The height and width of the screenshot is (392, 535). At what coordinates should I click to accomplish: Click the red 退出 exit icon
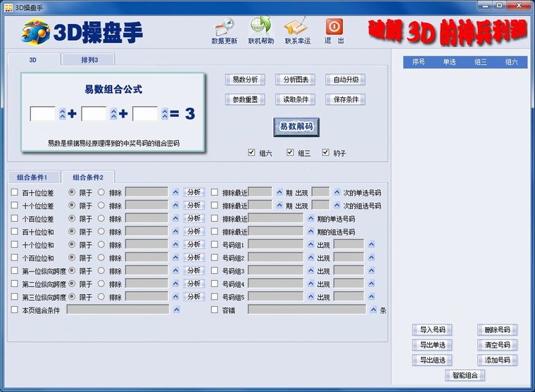point(334,27)
